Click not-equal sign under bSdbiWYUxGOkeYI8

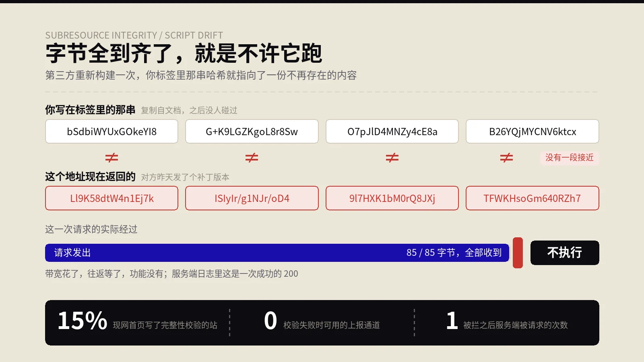click(x=111, y=158)
